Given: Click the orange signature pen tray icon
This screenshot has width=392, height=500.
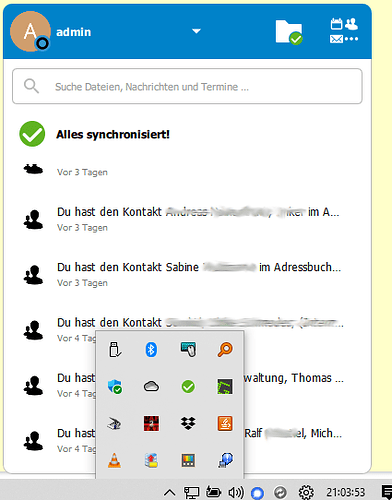Looking at the screenshot, I should click(225, 424).
